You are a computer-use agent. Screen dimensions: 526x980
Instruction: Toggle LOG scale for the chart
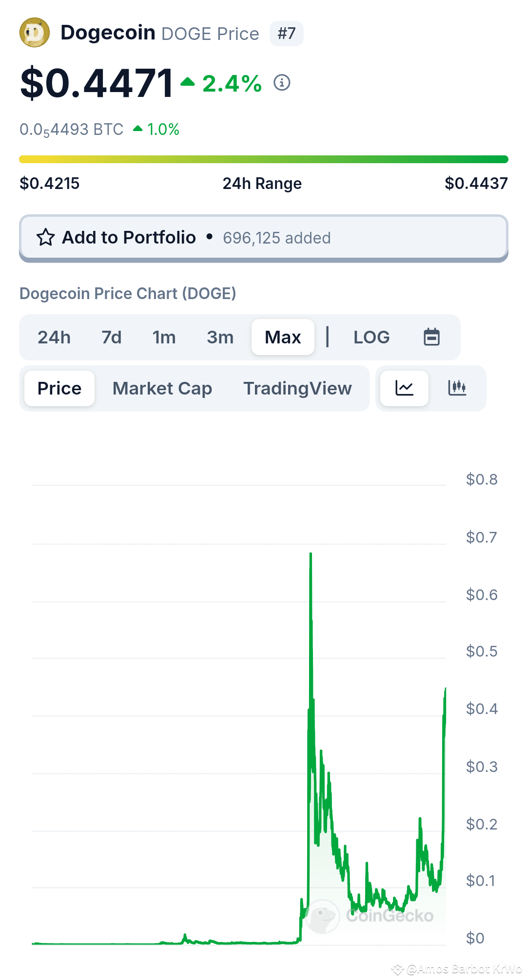[371, 337]
